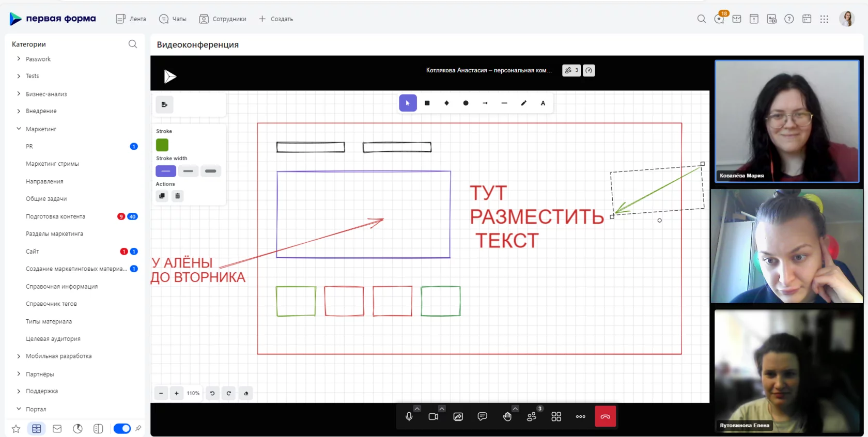Activate the pencil freehand tool

523,103
